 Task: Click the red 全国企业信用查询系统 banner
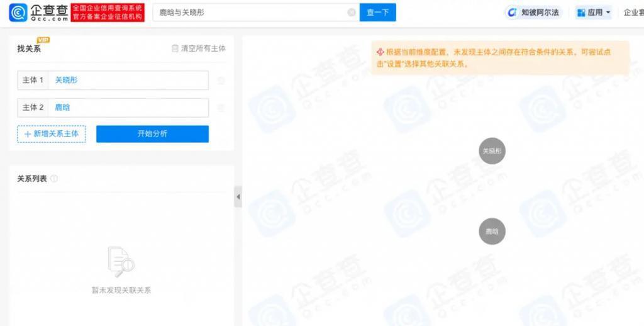pos(108,13)
